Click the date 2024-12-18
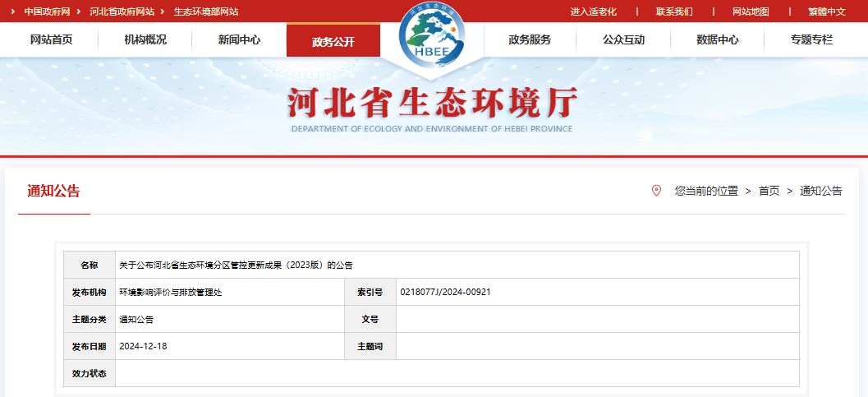The height and width of the screenshot is (397, 868). pos(144,346)
